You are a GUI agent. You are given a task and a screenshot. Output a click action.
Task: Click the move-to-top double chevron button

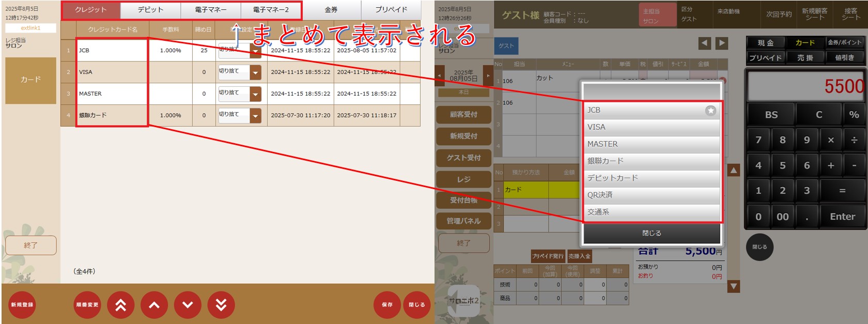(120, 305)
